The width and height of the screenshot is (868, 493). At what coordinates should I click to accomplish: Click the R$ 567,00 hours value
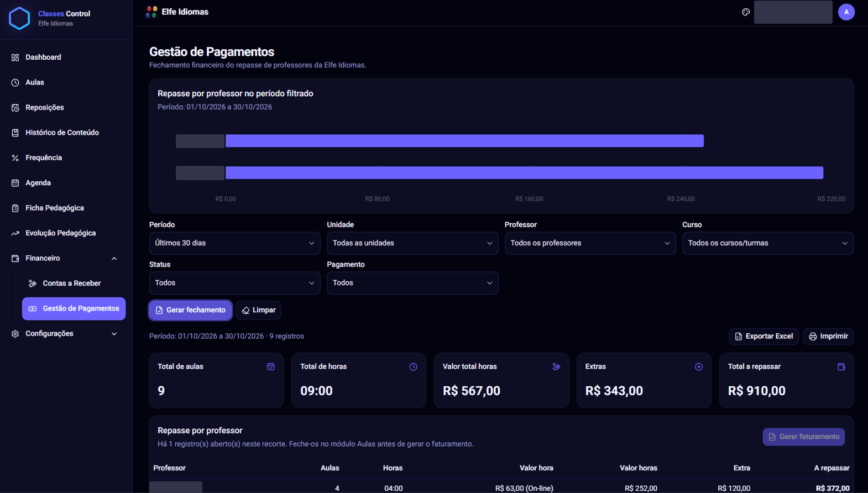click(472, 391)
